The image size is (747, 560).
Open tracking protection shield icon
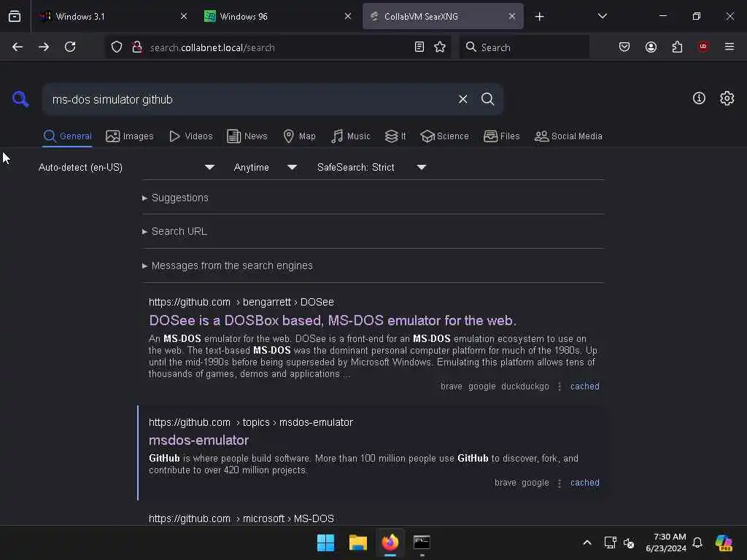117,47
